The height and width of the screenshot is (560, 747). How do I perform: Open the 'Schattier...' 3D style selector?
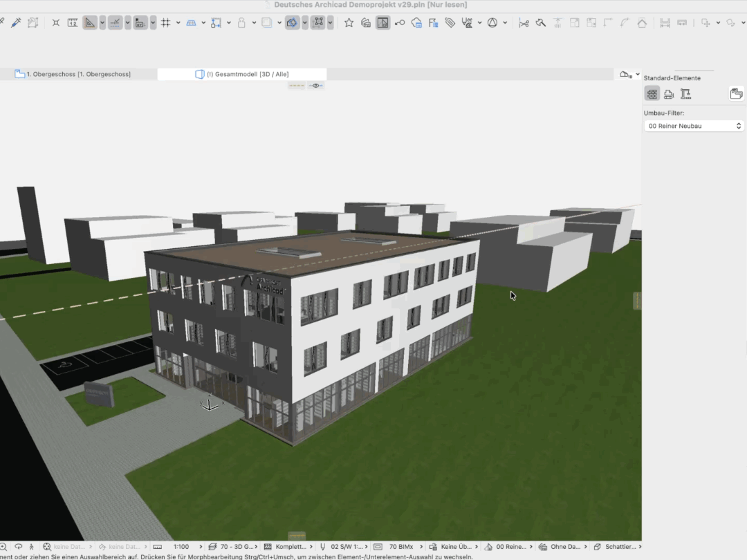click(618, 547)
